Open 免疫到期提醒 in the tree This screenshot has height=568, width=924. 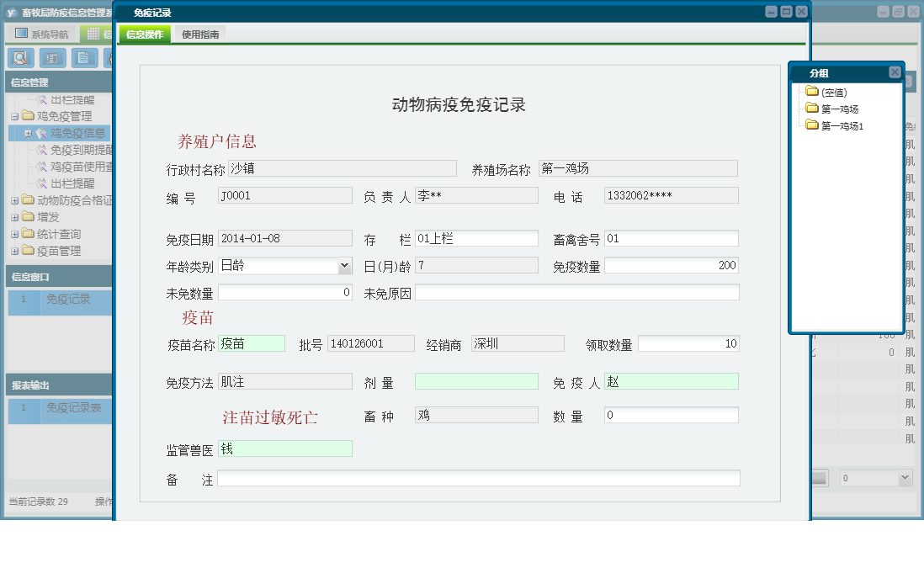pos(81,150)
